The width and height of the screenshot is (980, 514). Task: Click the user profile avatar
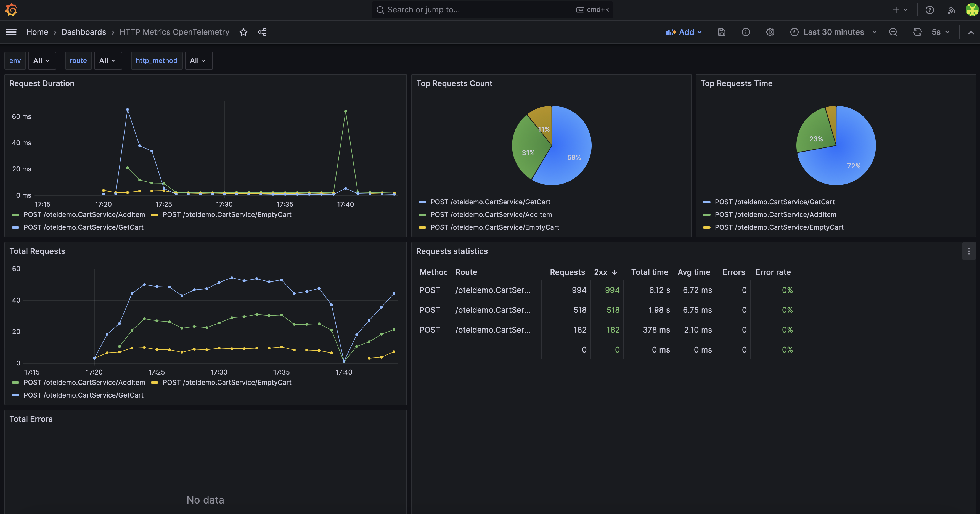pyautogui.click(x=972, y=10)
